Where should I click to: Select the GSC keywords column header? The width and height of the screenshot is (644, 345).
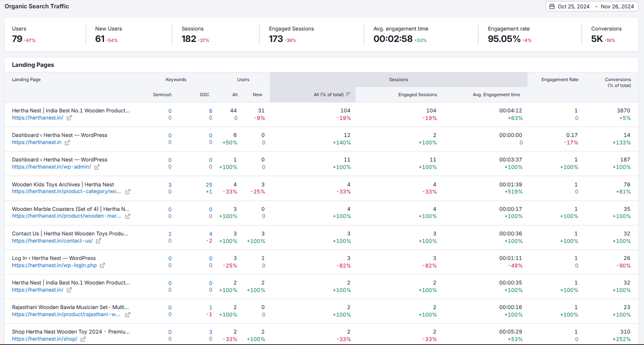click(x=204, y=95)
